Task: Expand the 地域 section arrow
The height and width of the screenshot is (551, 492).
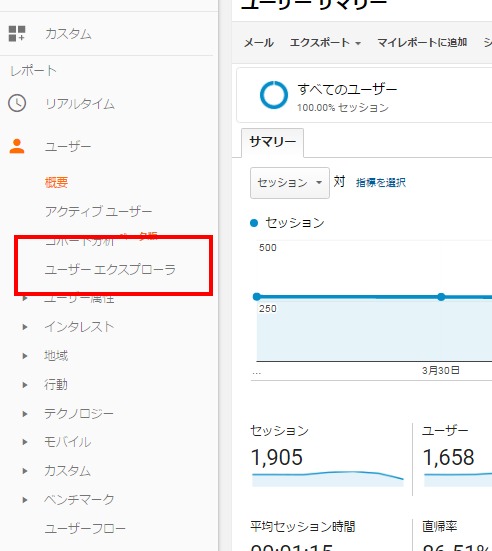Action: tap(25, 356)
